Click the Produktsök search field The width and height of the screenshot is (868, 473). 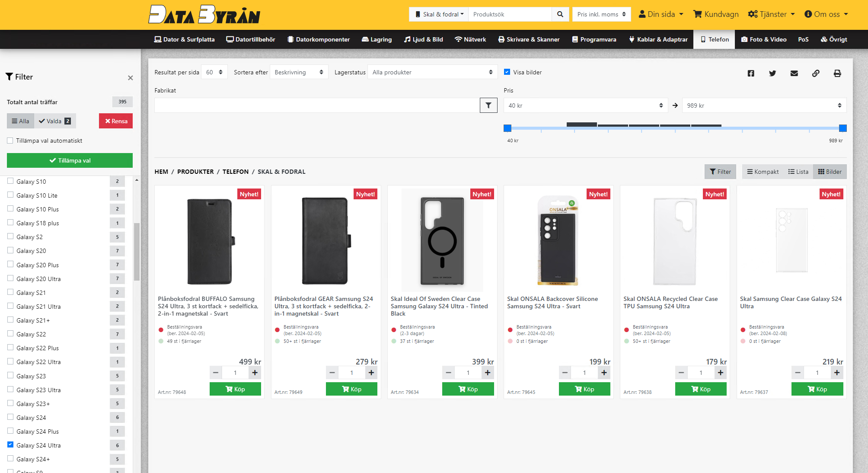coord(510,14)
